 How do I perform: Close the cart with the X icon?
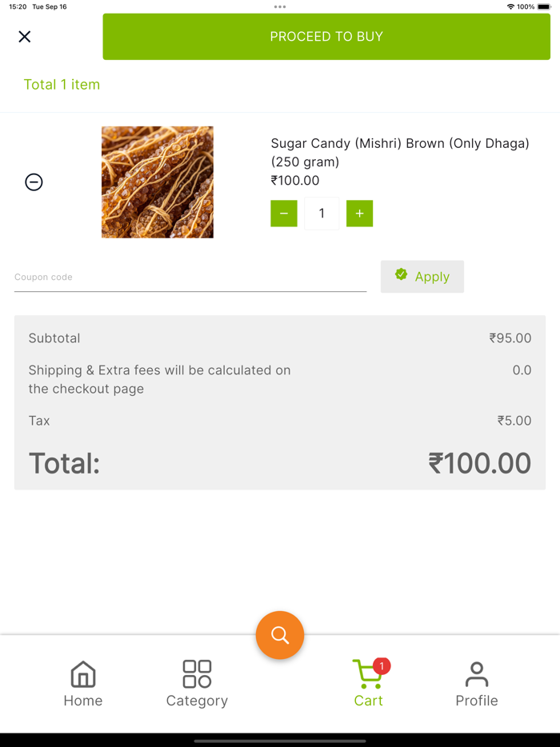[25, 37]
